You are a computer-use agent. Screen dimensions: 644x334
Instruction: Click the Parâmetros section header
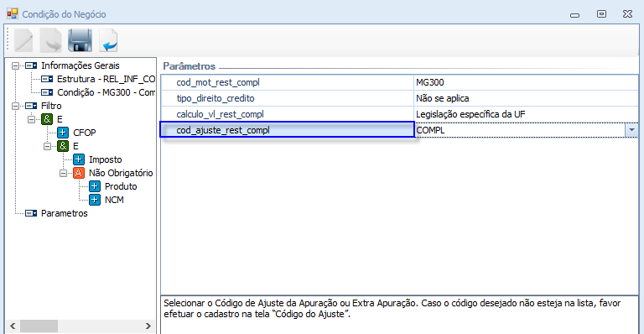pos(190,66)
